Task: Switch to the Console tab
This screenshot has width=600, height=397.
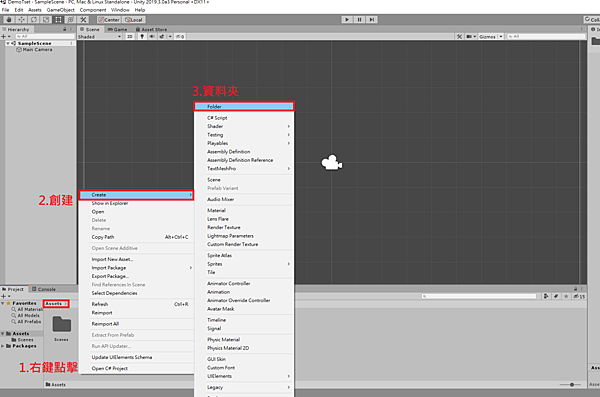Action: (x=44, y=289)
